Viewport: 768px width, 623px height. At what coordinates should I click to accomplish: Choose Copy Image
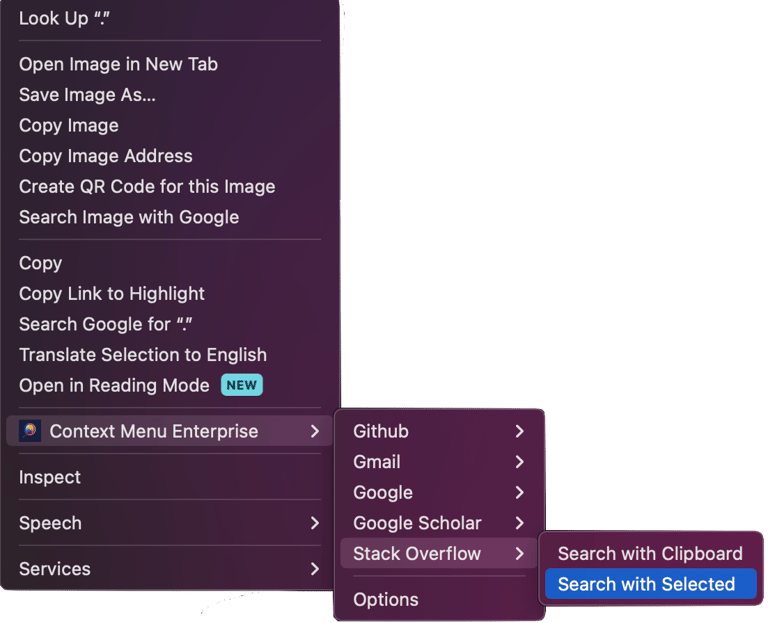(x=169, y=125)
